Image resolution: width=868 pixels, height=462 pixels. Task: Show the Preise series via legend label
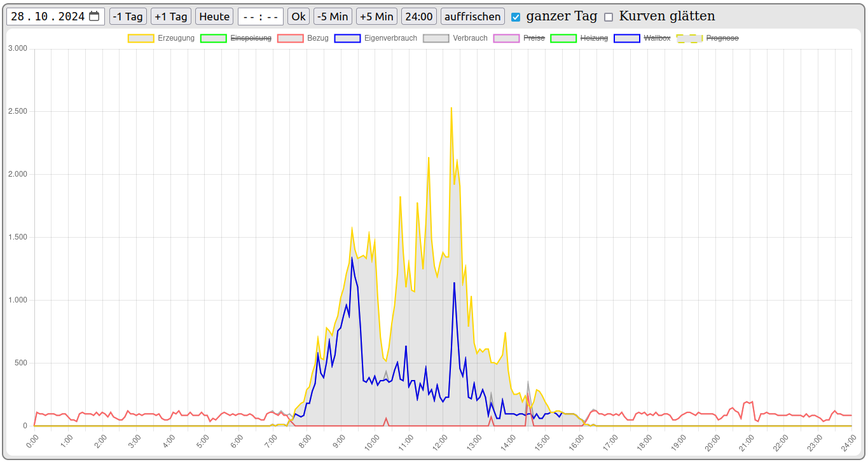[534, 38]
